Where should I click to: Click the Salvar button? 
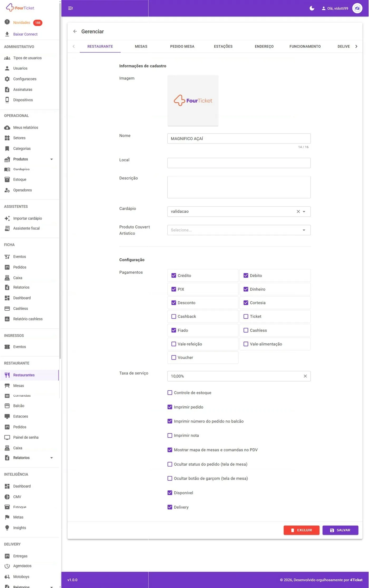click(x=340, y=530)
